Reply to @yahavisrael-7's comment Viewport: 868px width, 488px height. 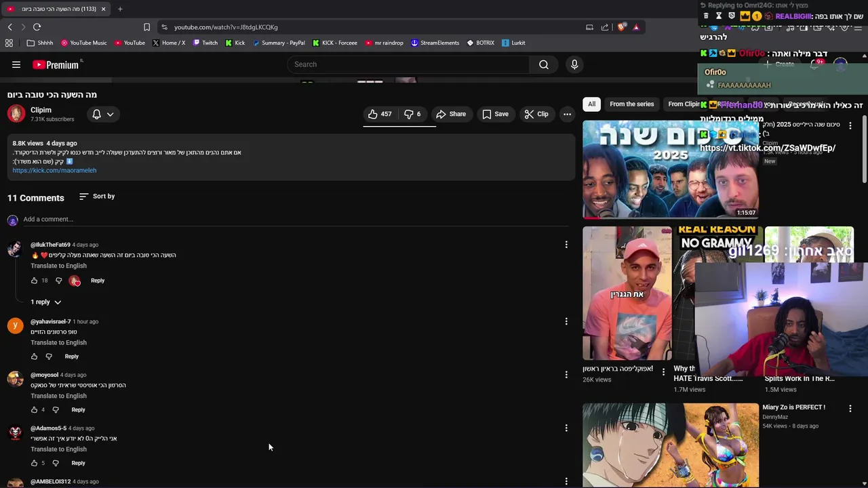(x=71, y=357)
